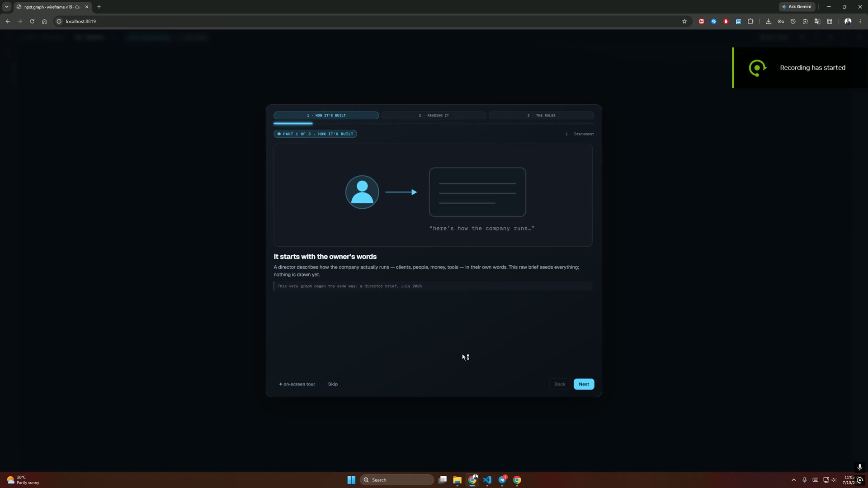Click the Ask Gemini button
The image size is (868, 488).
coord(797,7)
